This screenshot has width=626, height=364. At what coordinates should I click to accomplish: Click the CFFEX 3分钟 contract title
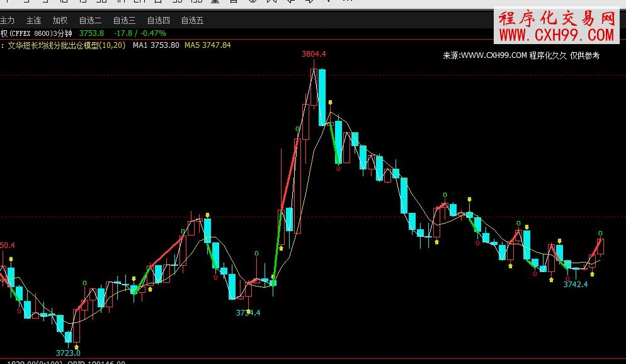click(x=37, y=33)
